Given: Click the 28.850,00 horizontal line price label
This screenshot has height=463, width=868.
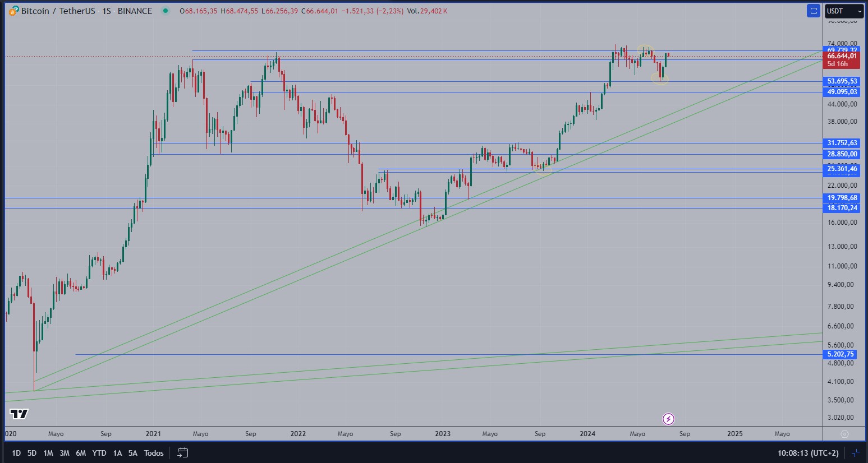Looking at the screenshot, I should [x=842, y=154].
